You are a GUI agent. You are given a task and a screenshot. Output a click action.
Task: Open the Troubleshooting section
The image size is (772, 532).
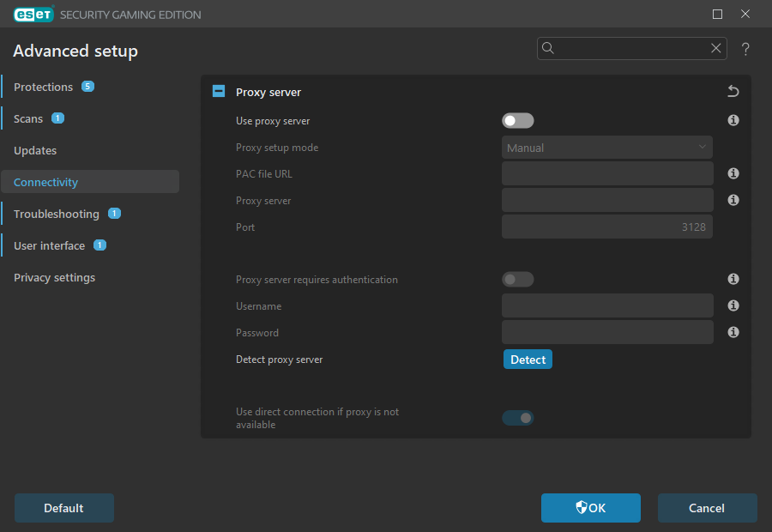[x=57, y=214]
